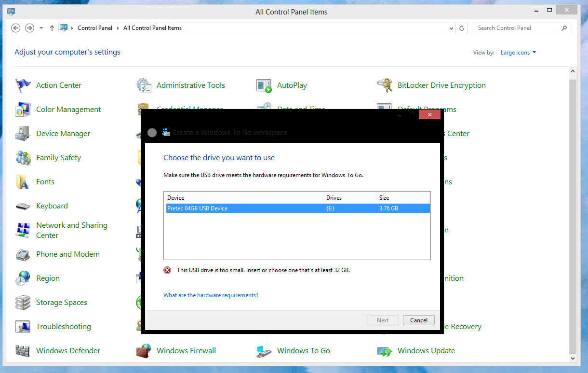Image resolution: width=588 pixels, height=373 pixels.
Task: Sort by the Size column header
Action: point(403,198)
